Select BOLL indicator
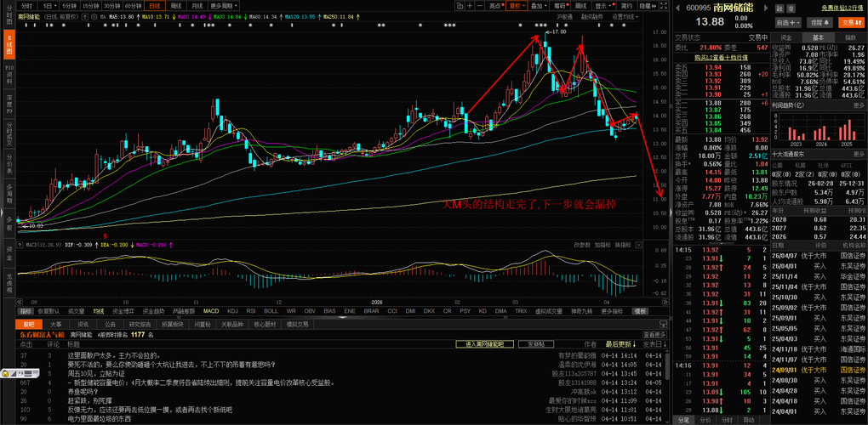Viewport: 868px width, 425px height. [x=271, y=310]
